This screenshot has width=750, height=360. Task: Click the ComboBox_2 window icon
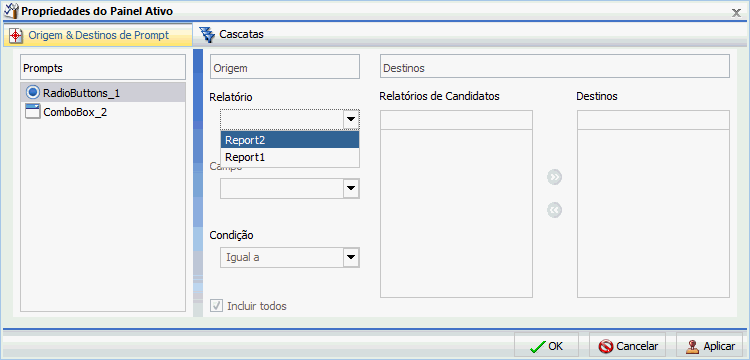click(x=33, y=112)
